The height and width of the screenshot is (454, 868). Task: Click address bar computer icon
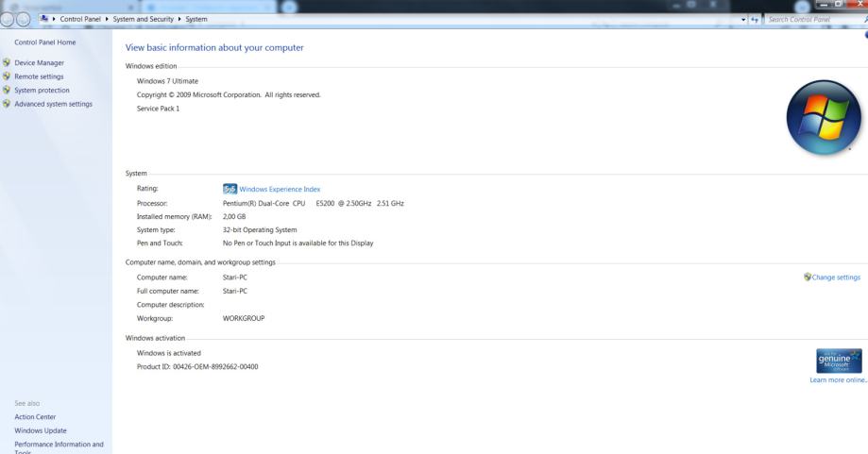click(43, 19)
